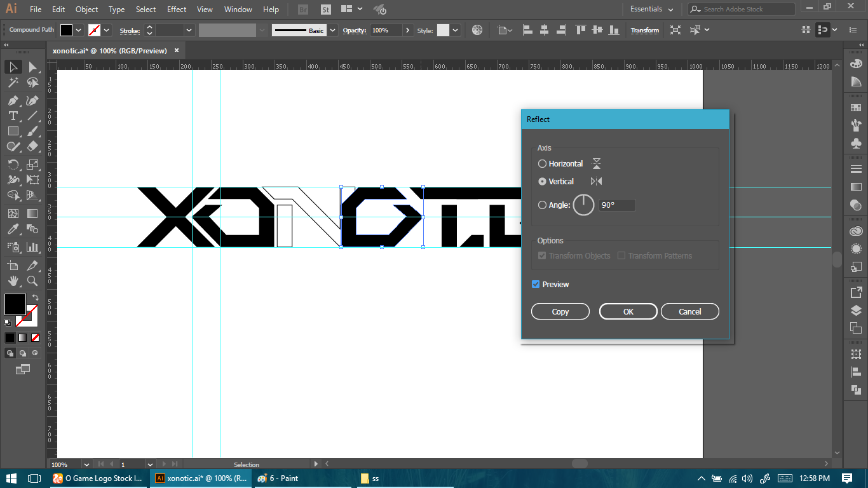Choose the Angle radio button
This screenshot has width=868, height=488.
(542, 205)
